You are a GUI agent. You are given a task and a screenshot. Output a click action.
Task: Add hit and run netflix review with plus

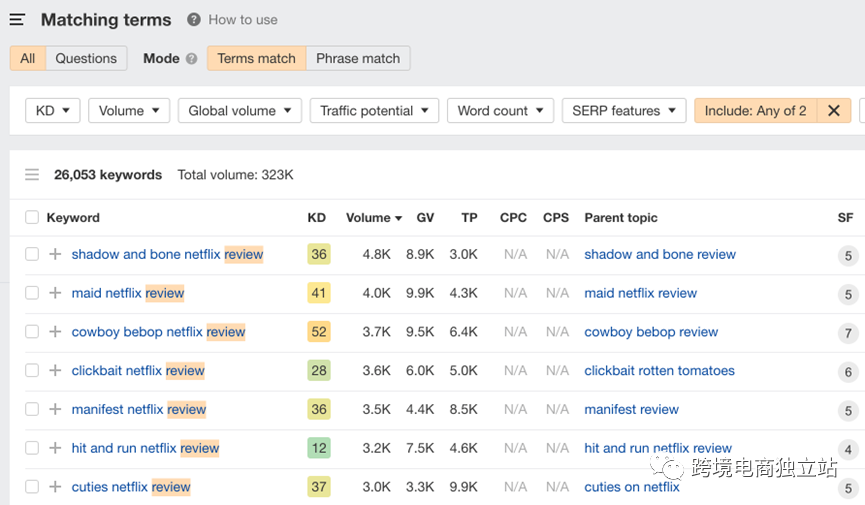tap(55, 448)
